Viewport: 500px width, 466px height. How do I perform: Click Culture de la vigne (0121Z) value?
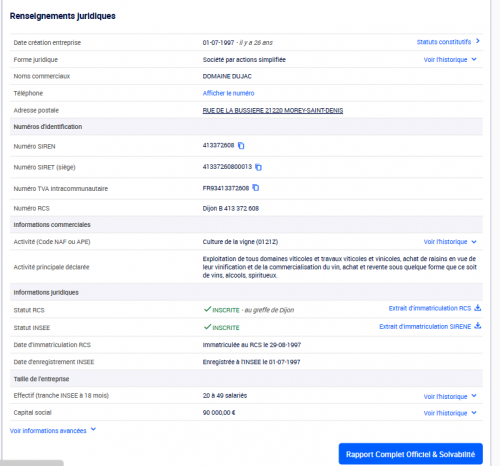tap(240, 242)
